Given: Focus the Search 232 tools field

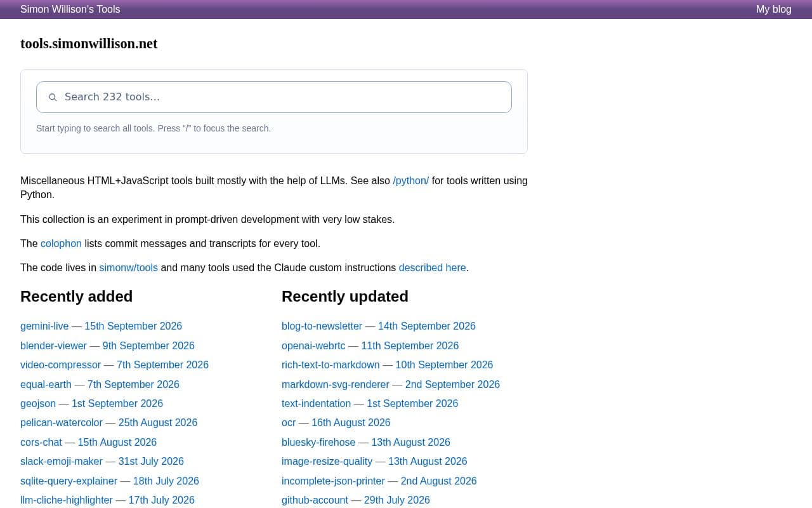Looking at the screenshot, I should [274, 97].
